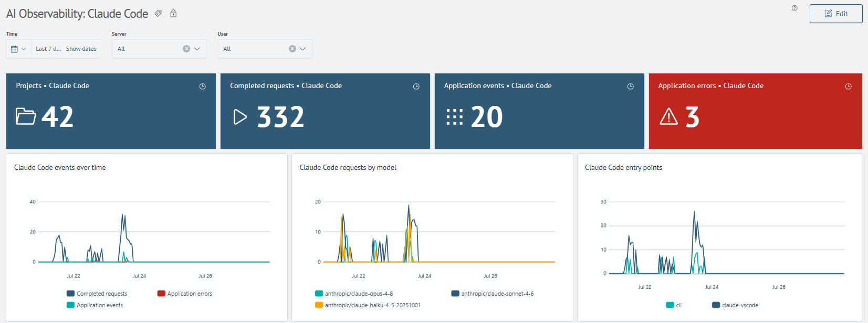
Task: Expand the Server filter dropdown arrow
Action: [197, 49]
